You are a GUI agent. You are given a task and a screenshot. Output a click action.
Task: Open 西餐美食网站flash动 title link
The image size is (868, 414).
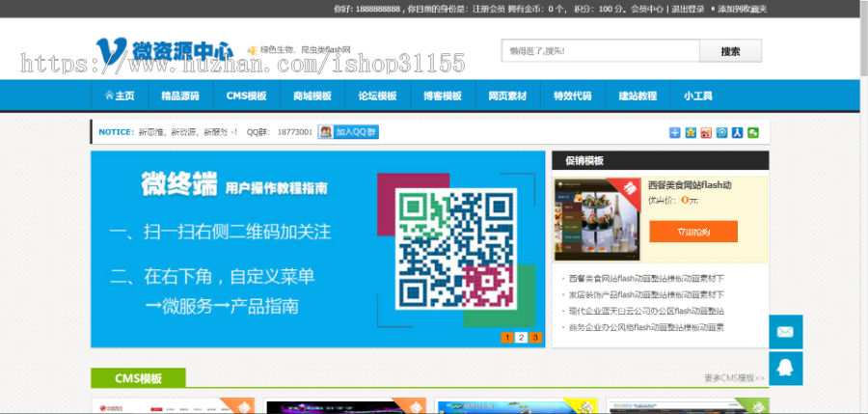coord(690,185)
